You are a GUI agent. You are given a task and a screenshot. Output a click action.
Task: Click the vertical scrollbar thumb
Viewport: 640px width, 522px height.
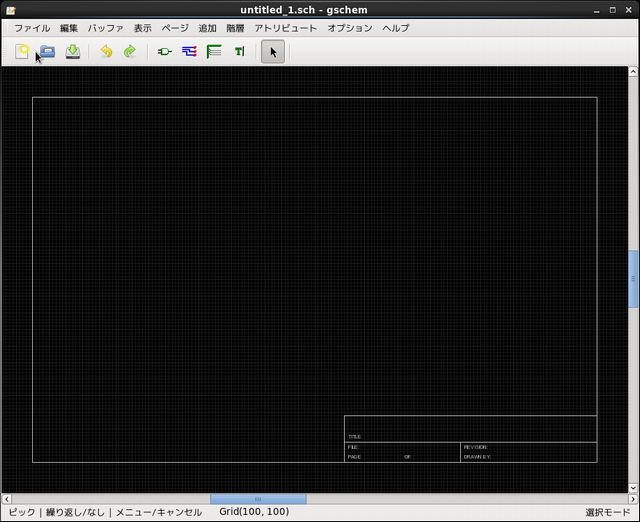633,278
